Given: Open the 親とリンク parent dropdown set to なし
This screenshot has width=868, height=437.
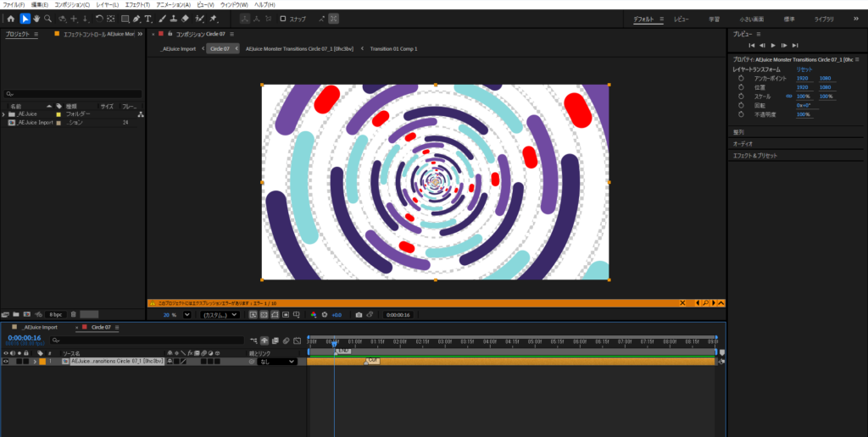Looking at the screenshot, I should point(276,362).
